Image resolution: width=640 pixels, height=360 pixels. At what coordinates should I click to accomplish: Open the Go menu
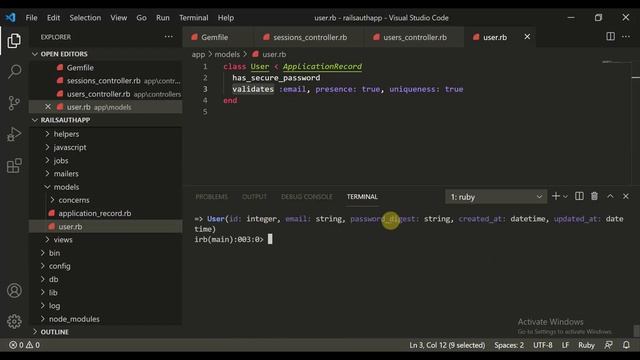pyautogui.click(x=141, y=18)
